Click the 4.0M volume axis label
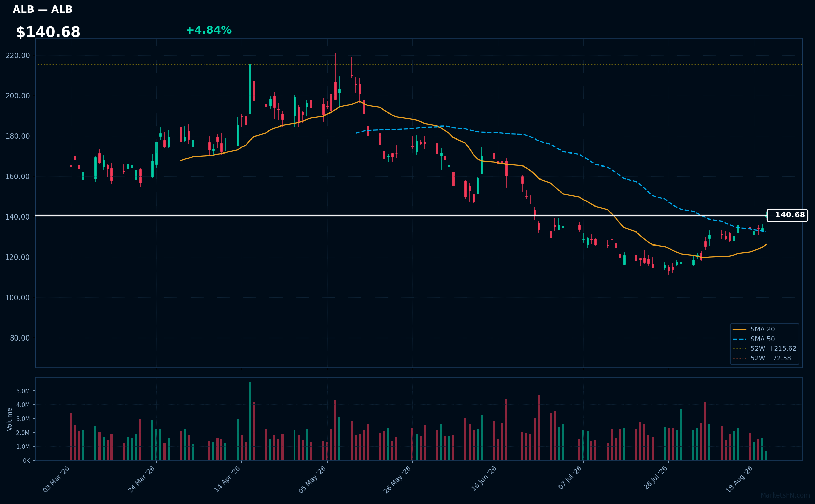This screenshot has width=815, height=504. tap(23, 405)
